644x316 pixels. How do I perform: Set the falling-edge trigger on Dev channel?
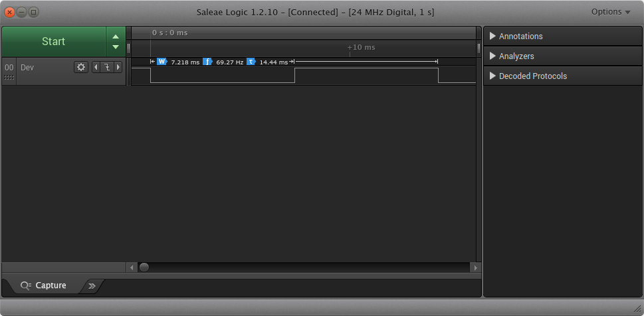[107, 67]
